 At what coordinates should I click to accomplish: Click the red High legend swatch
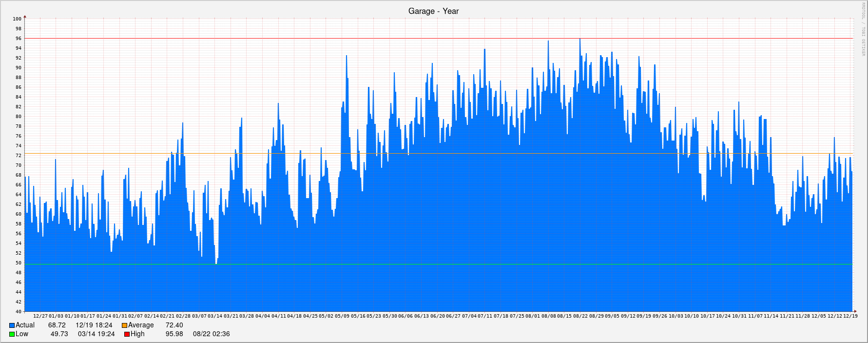[x=127, y=334]
